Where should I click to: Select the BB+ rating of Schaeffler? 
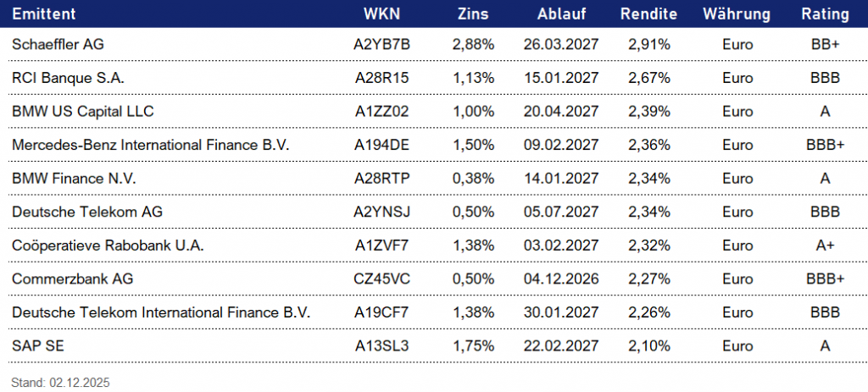coord(825,43)
